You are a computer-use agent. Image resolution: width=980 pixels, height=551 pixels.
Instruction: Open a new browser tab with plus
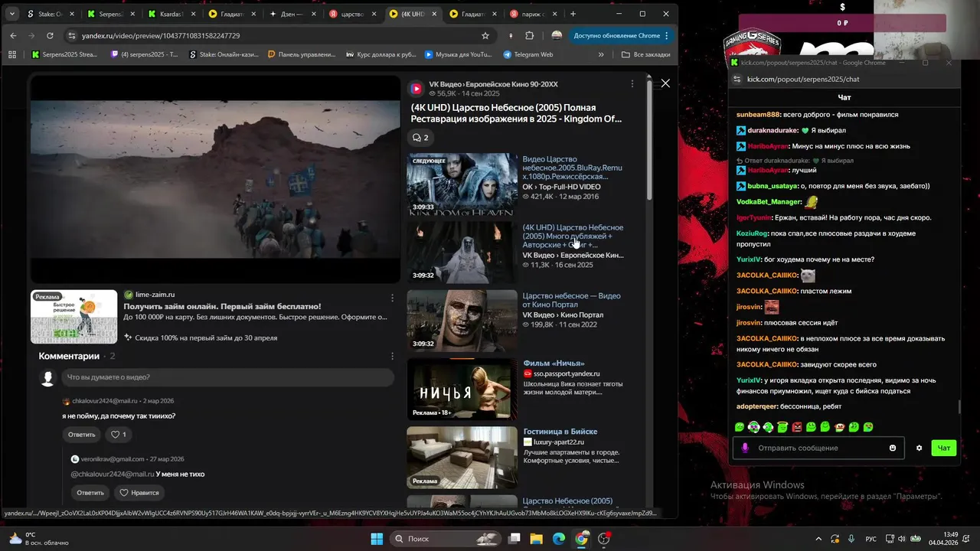573,14
